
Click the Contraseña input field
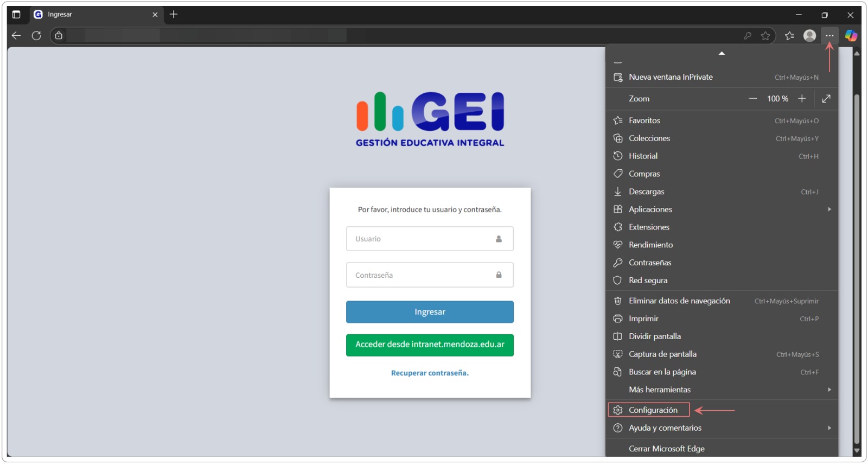(x=430, y=275)
